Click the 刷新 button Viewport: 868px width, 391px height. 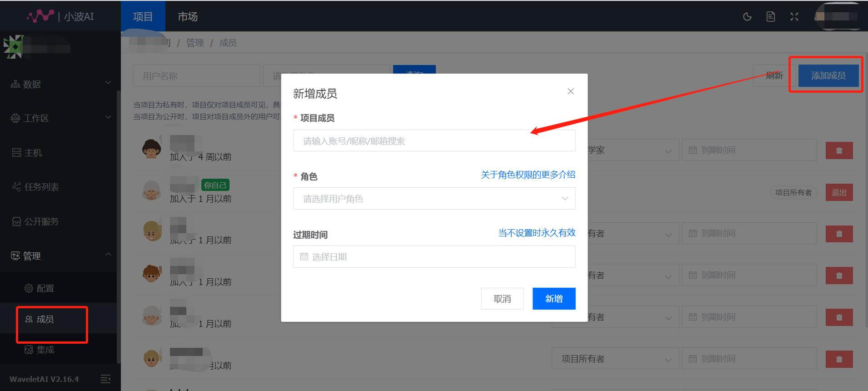[774, 75]
